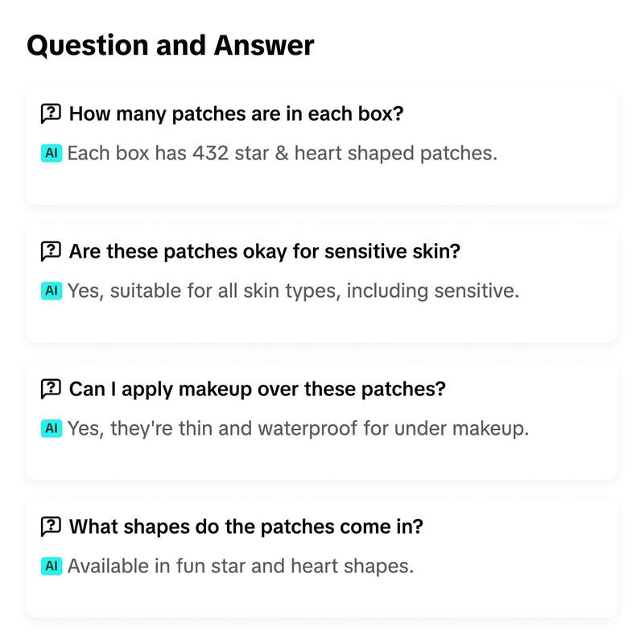Viewport: 644px width, 644px height.
Task: Select the 'Question and Answer' heading
Action: 171,45
